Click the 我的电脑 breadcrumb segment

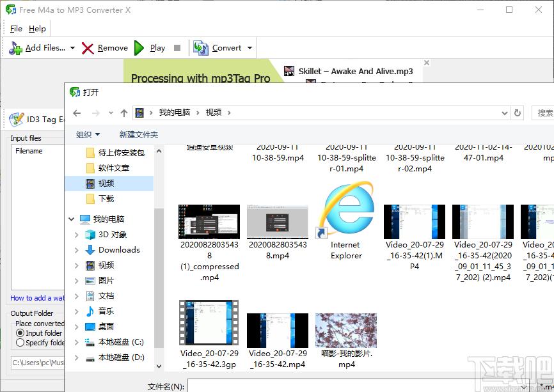pos(174,113)
